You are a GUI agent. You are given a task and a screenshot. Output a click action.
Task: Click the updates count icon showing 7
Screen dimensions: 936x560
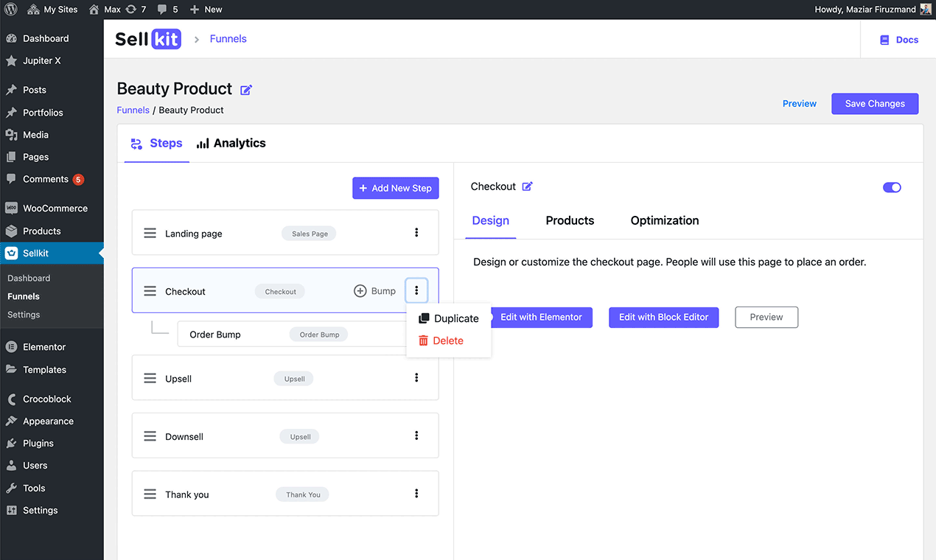(x=136, y=10)
